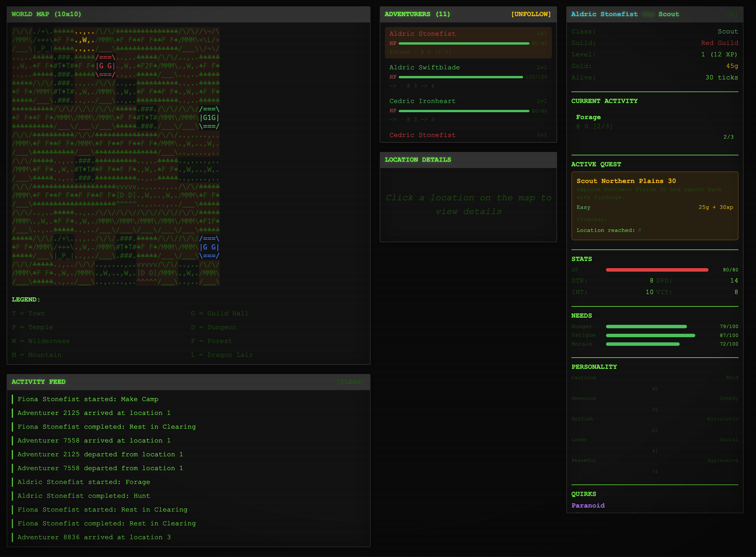Open Cedric Stonefist from the adventurers list
756x557 pixels.
click(422, 135)
